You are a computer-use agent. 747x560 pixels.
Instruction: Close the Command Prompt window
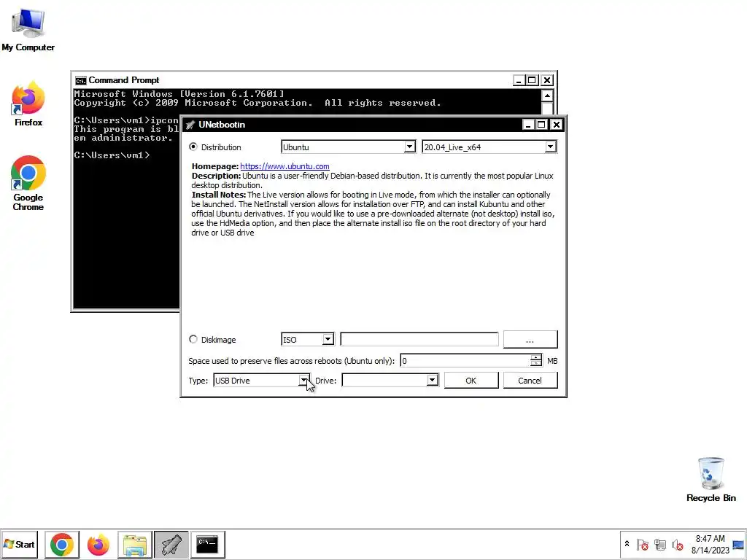(x=547, y=80)
